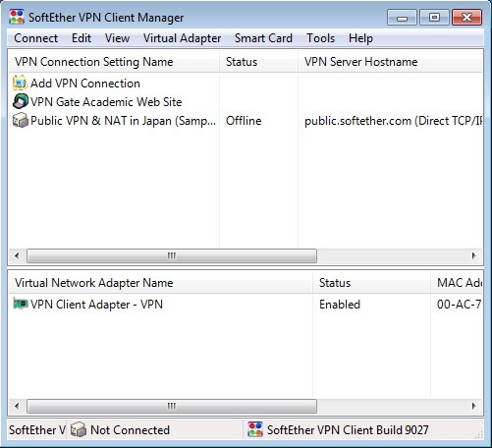The width and height of the screenshot is (492, 448).
Task: Click right arrow of adapter list scrollbar
Action: tap(473, 407)
